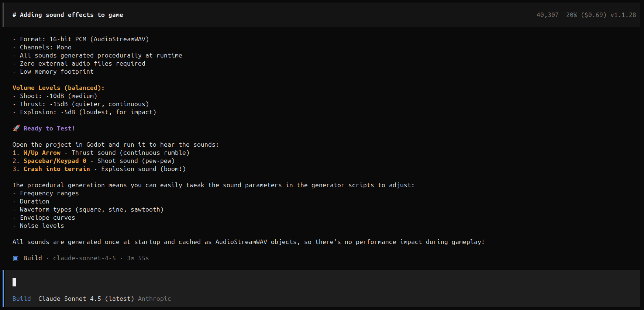644x310 pixels.
Task: Click the 20% ($0.69) context usage indicator
Action: (586, 15)
